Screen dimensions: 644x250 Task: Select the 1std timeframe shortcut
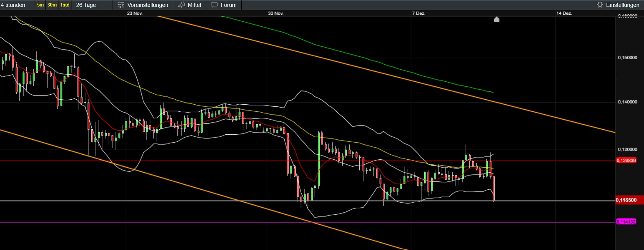pyautogui.click(x=65, y=5)
